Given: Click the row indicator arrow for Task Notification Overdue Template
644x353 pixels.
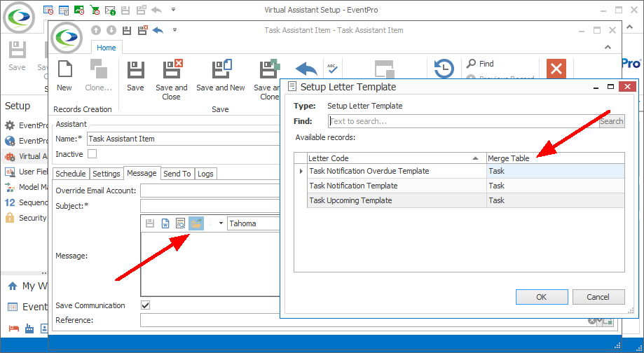Looking at the screenshot, I should (301, 171).
